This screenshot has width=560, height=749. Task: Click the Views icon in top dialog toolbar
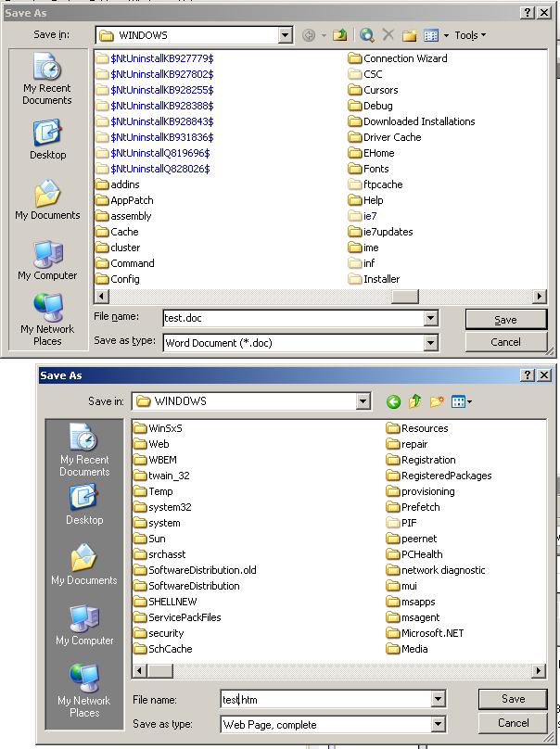pos(431,35)
